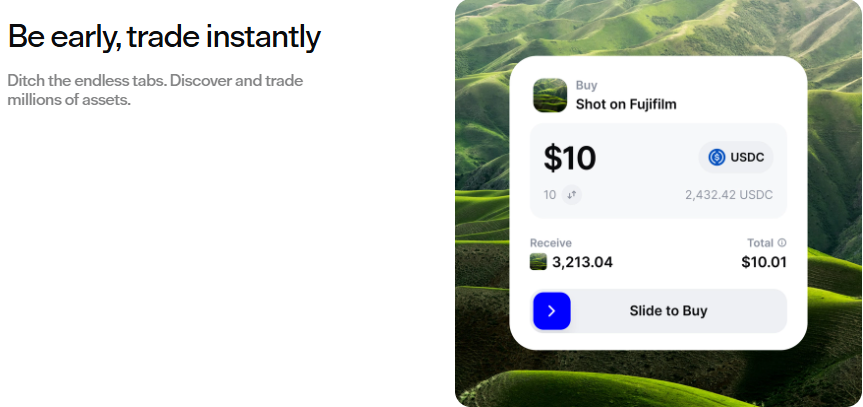Click the 2,432.42 USDC balance
This screenshot has height=407, width=863.
728,195
